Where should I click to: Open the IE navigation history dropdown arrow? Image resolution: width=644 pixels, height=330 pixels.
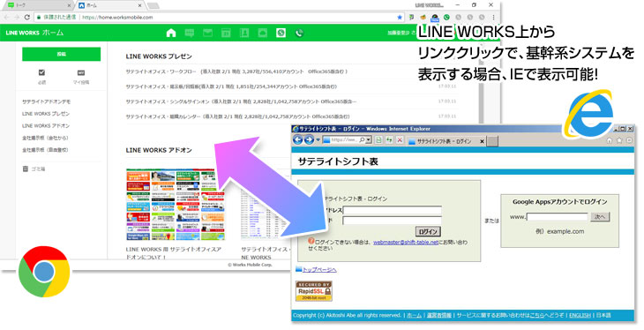click(318, 140)
